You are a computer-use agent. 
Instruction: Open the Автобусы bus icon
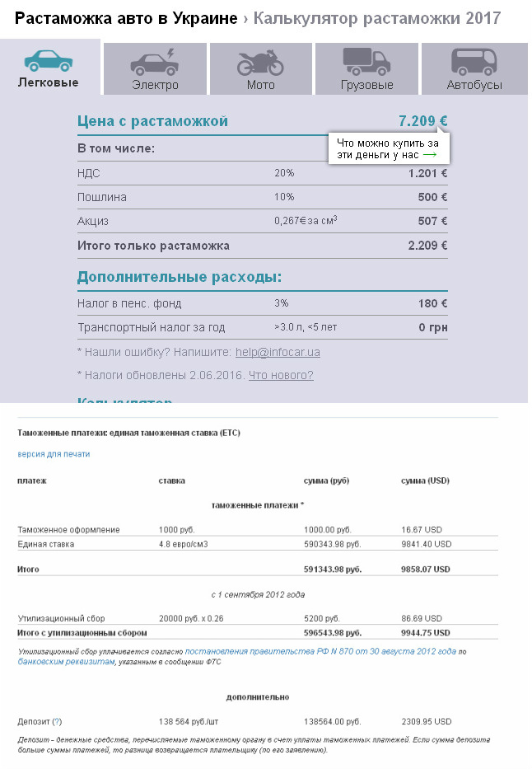point(474,62)
